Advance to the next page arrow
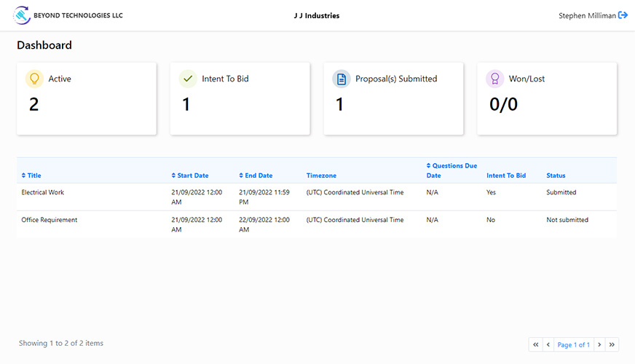The height and width of the screenshot is (364, 635). coord(599,344)
